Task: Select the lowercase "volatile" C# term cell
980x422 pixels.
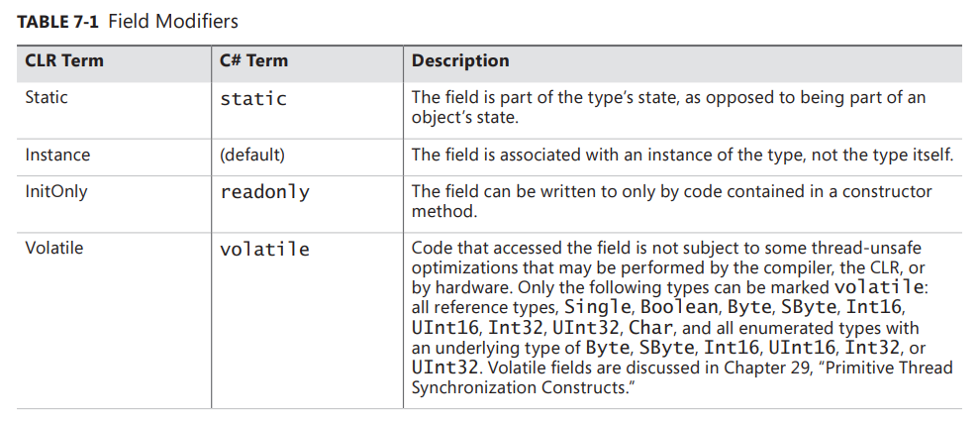Action: (264, 249)
